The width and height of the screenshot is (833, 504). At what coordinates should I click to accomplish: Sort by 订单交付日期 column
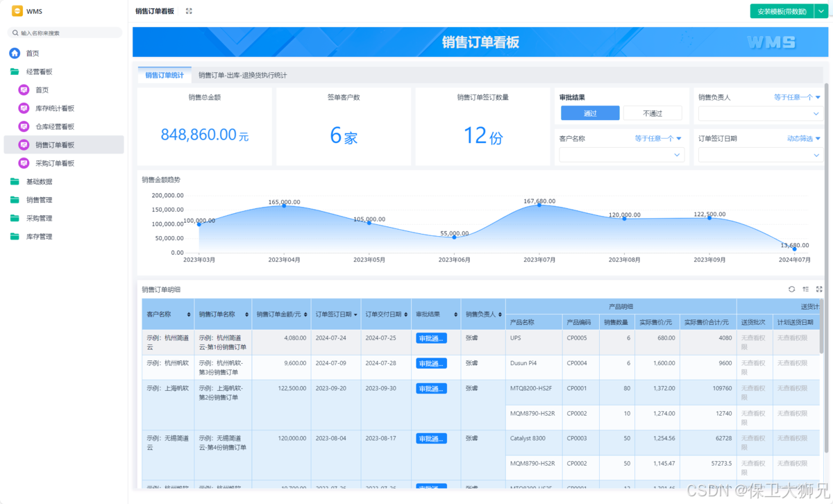pyautogui.click(x=406, y=314)
